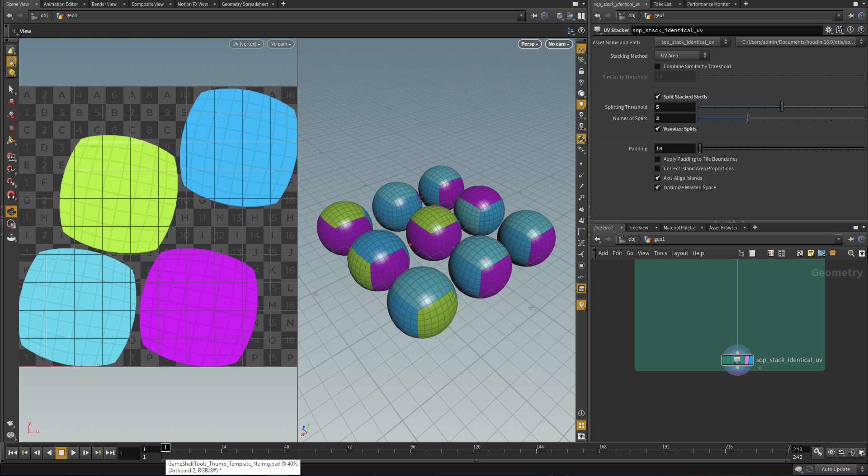Viewport: 868px width, 476px height.
Task: Click the Padding value input field
Action: click(675, 149)
